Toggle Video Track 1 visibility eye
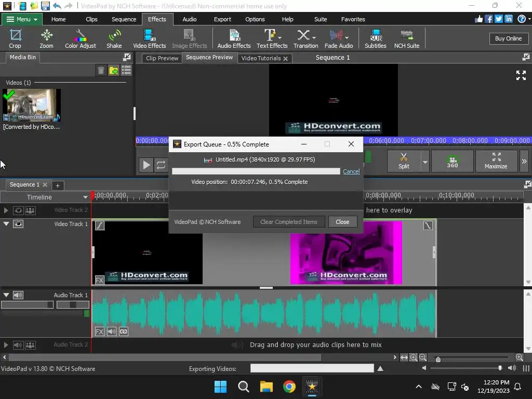 tap(18, 224)
